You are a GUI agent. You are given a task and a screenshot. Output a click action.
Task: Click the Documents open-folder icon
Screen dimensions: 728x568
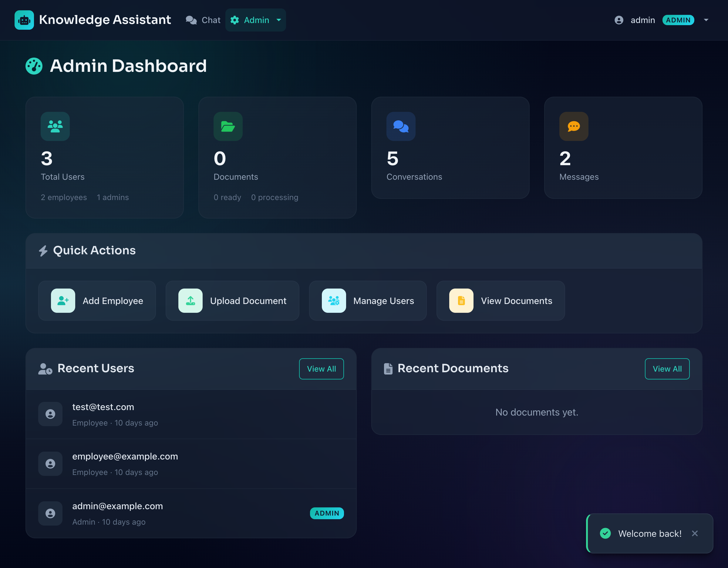pos(228,126)
